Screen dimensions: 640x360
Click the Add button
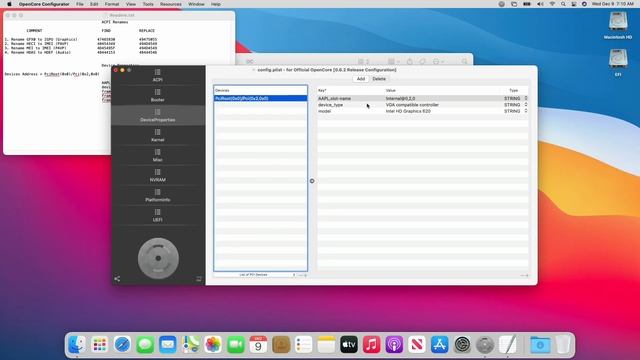point(361,79)
